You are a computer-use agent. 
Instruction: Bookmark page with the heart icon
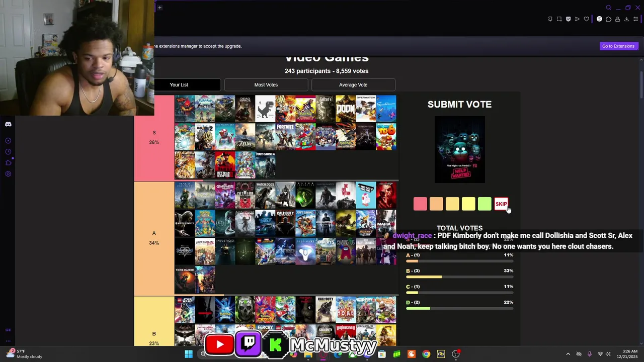coord(586,19)
